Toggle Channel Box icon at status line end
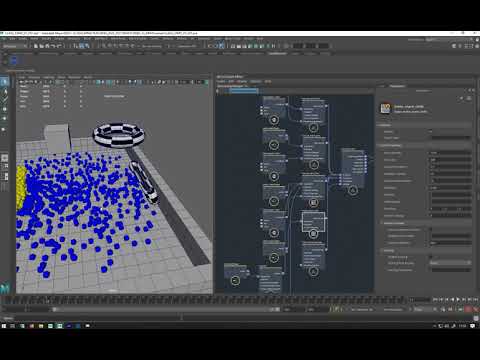Screen dimensions: 480x360 [x=477, y=46]
